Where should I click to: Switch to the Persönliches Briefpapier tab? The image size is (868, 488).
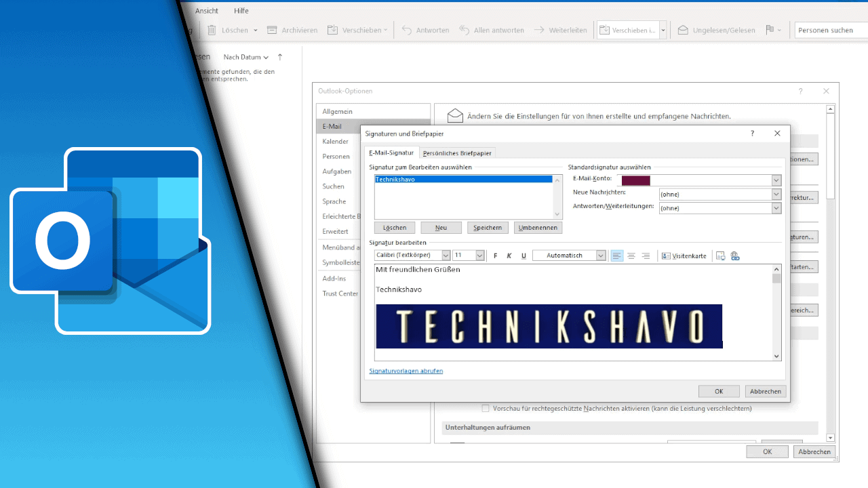coord(457,153)
